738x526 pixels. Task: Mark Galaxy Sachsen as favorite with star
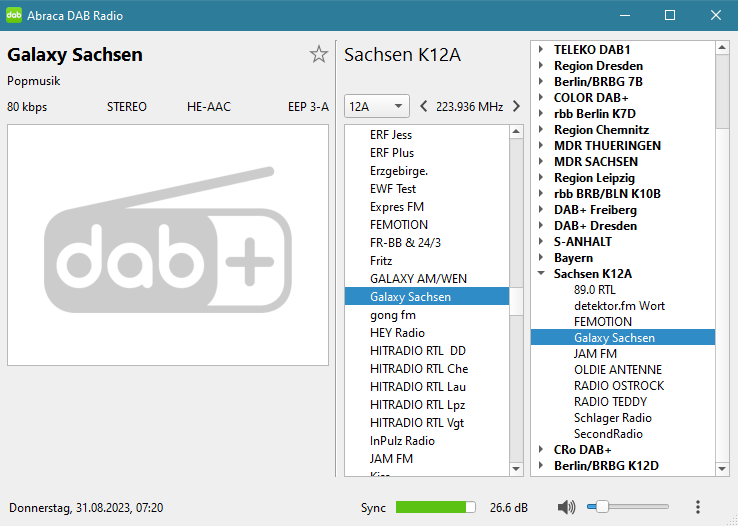coord(318,55)
